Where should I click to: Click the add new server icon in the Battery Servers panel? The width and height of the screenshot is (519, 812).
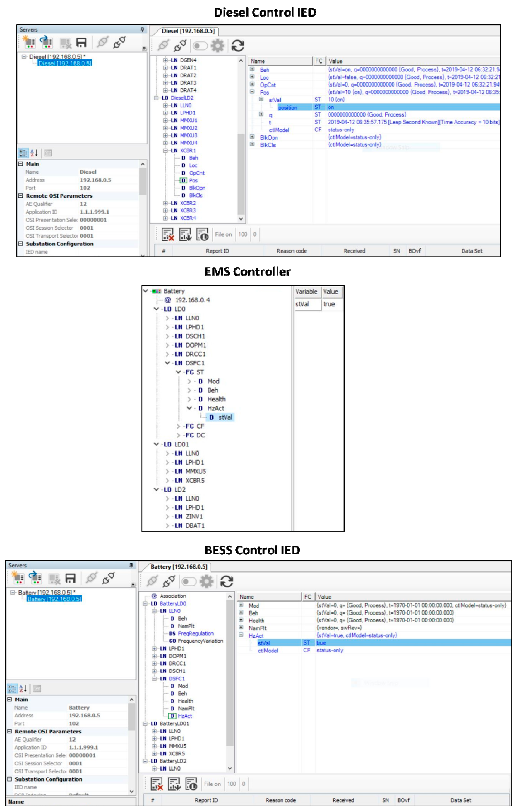[x=18, y=578]
